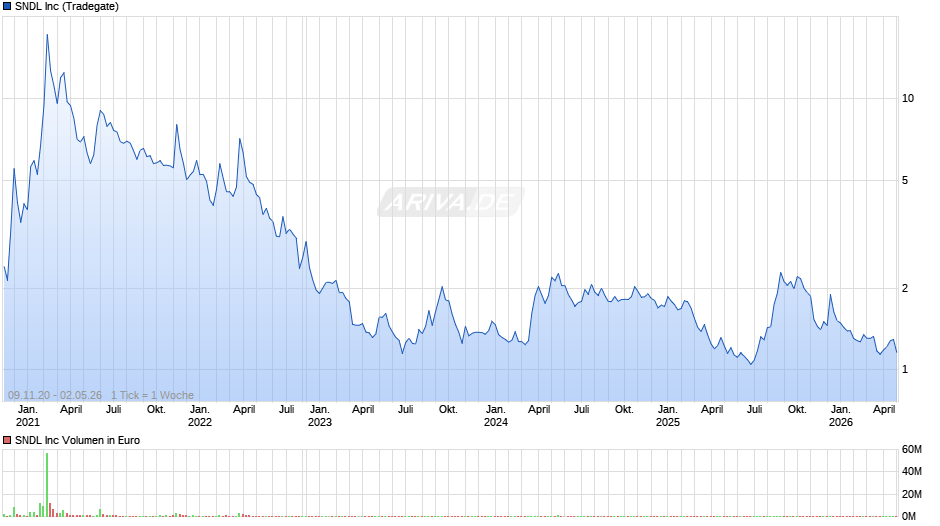Click the 'Jan. 2021' time axis label
Screen dimensions: 940x526
pos(28,416)
